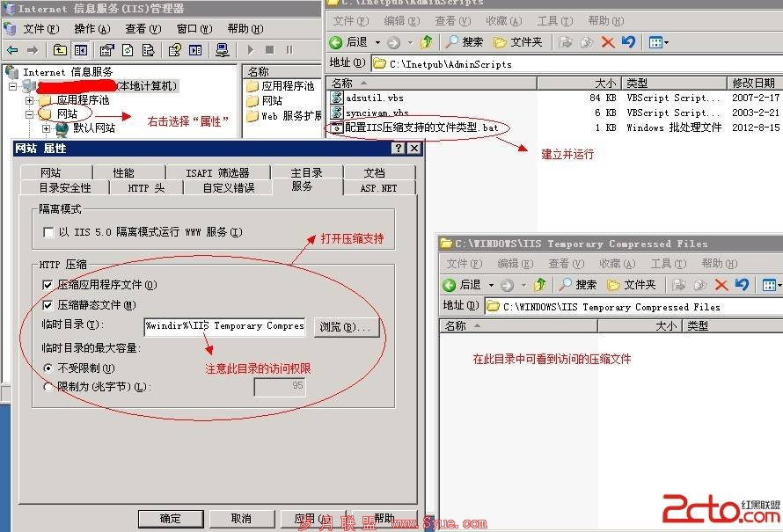Screen dimensions: 783x532
Task: Click Refresh icon in IIS Manager toolbar
Action: (128, 50)
